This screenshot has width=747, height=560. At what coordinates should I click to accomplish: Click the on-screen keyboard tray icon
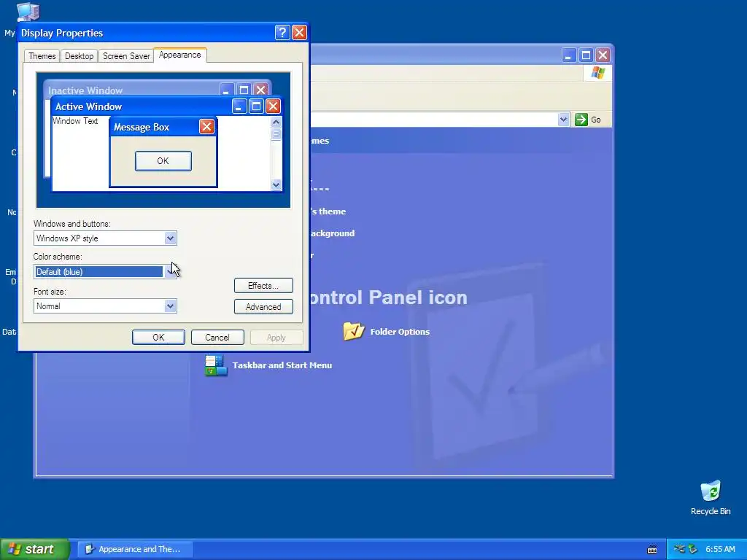tap(652, 550)
